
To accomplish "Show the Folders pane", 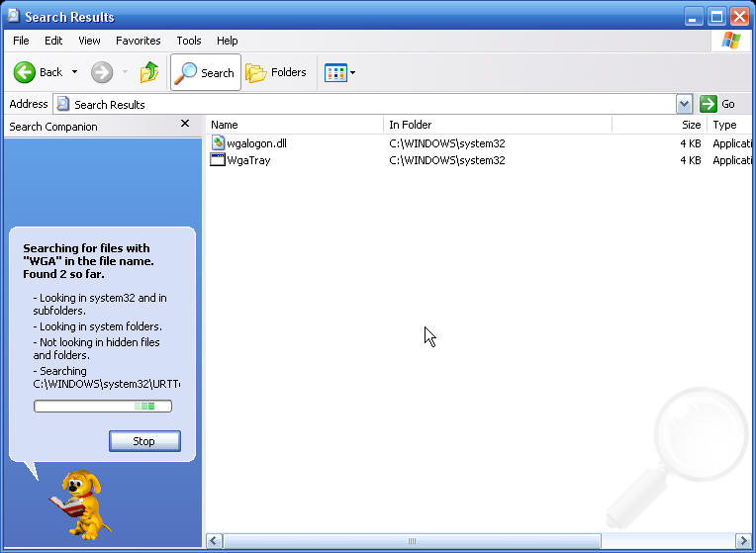I will coord(276,72).
